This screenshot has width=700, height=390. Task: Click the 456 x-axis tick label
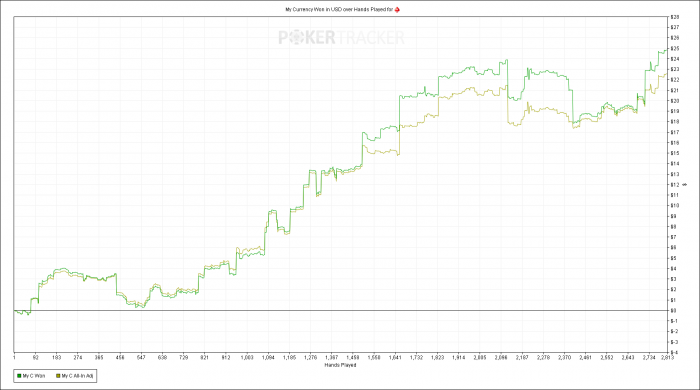pos(120,357)
